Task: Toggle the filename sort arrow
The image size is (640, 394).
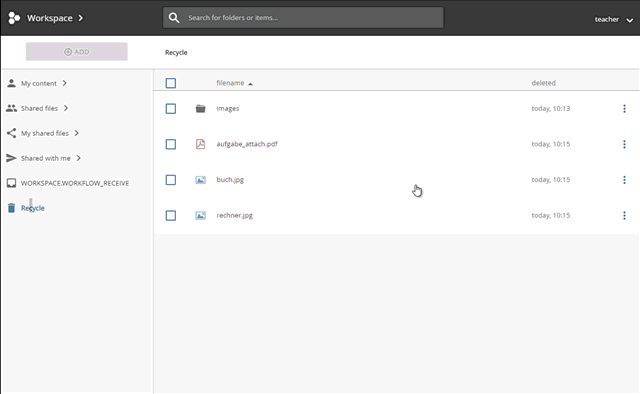Action: 250,84
